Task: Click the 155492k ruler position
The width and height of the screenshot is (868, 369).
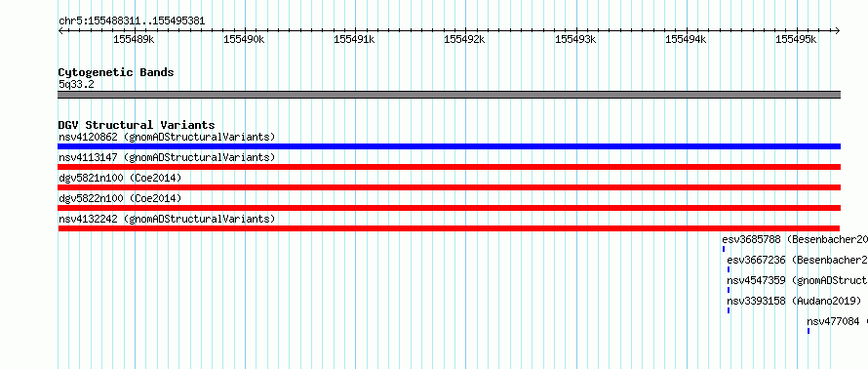Action: click(465, 39)
